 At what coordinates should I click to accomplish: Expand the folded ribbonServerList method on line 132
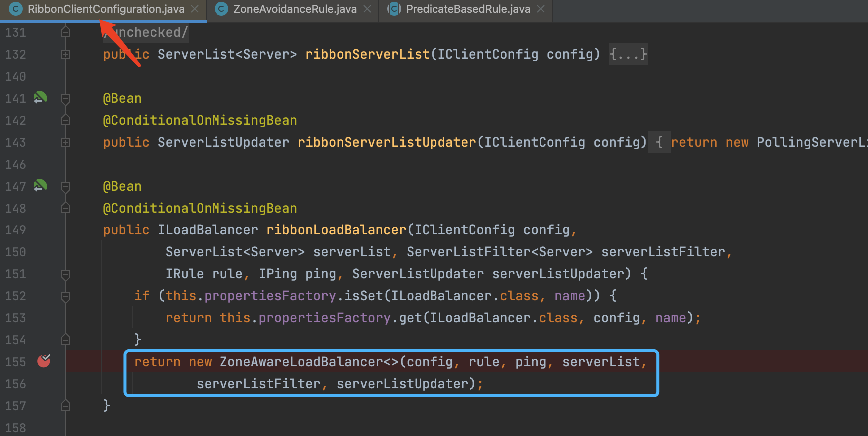[65, 55]
